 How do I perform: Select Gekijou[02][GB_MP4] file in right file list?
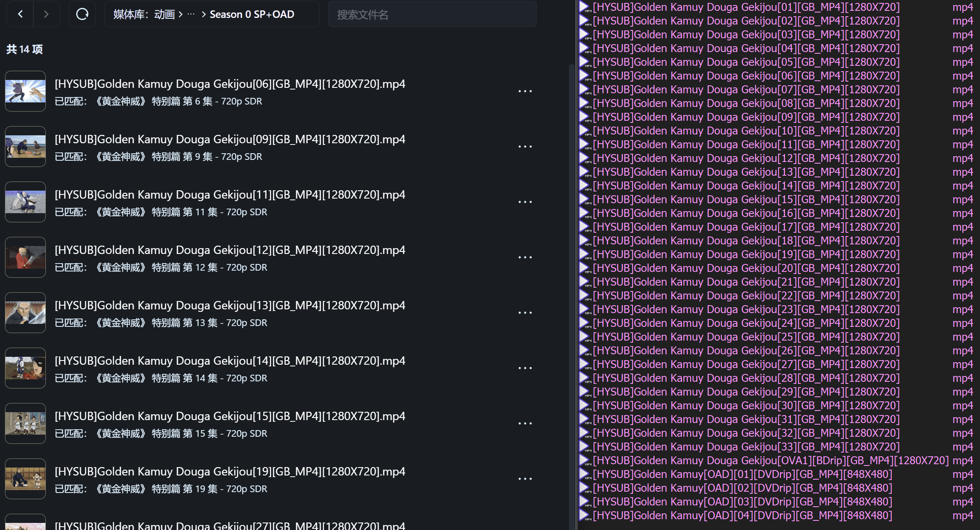(x=746, y=21)
